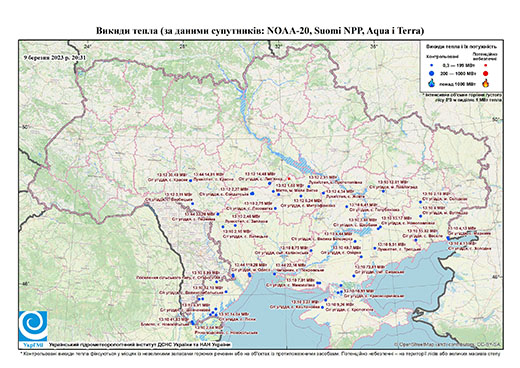Click the small blue dot legend symbol
Image resolution: width=520 pixels, height=368 pixels.
[432, 66]
